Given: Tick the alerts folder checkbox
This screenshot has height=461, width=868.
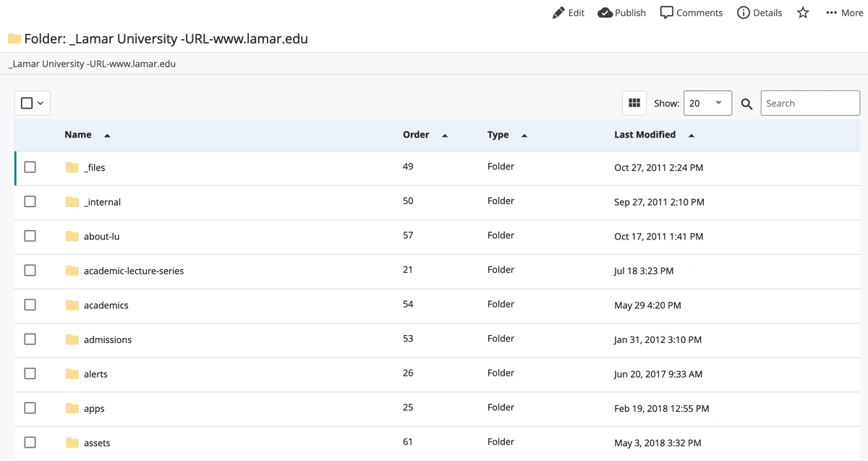Looking at the screenshot, I should pos(30,373).
